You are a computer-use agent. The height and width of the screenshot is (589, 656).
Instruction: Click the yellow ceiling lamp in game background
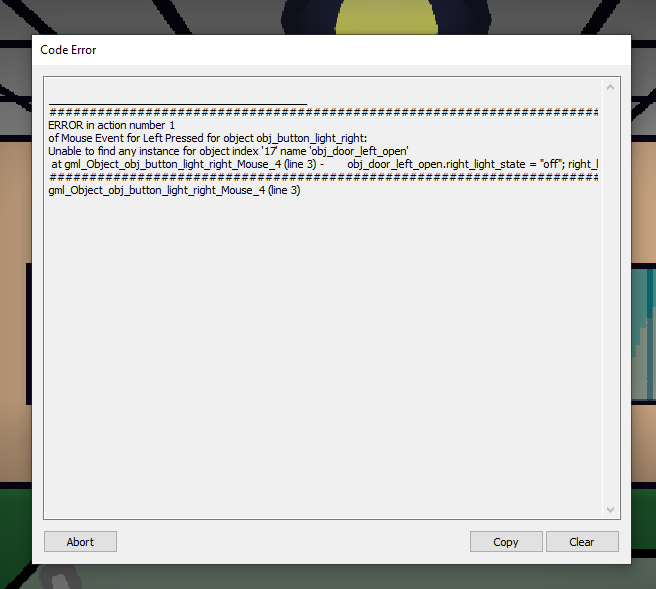click(x=387, y=18)
